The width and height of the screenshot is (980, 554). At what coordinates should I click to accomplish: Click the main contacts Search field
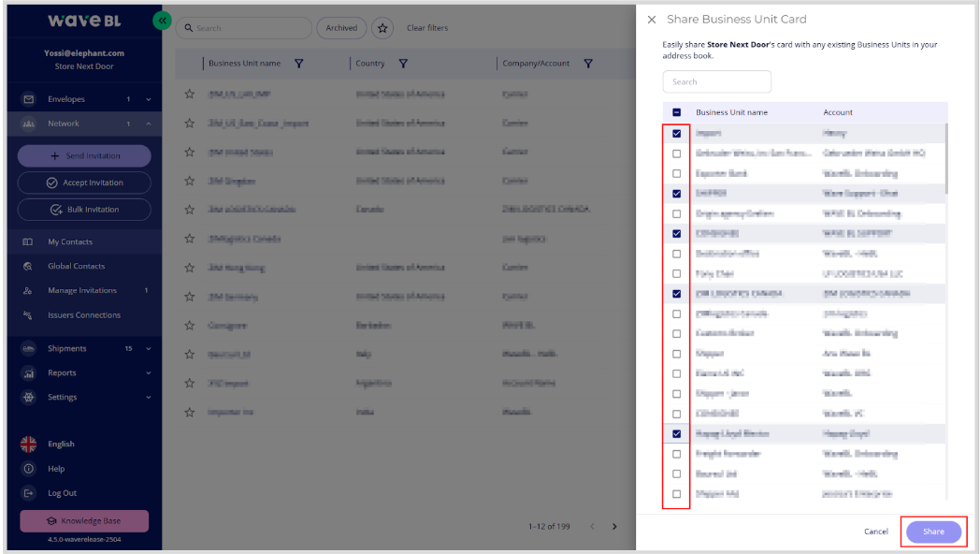click(x=244, y=28)
